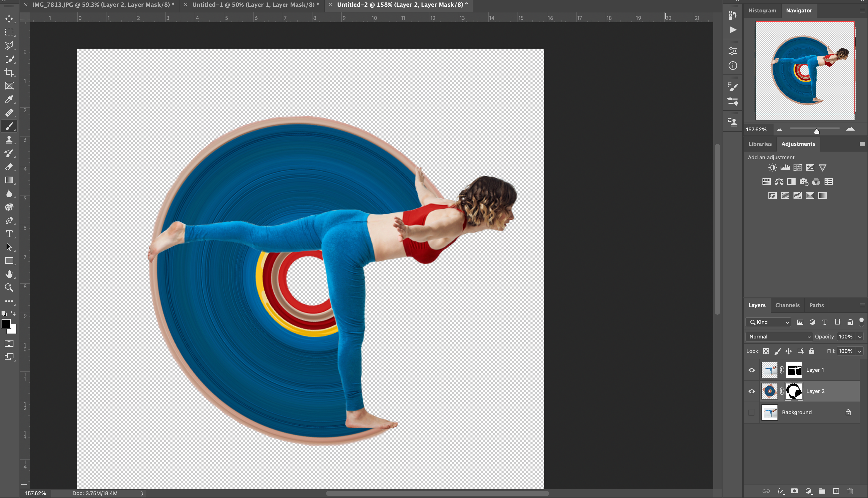Click the foreground color swatch

coord(6,323)
